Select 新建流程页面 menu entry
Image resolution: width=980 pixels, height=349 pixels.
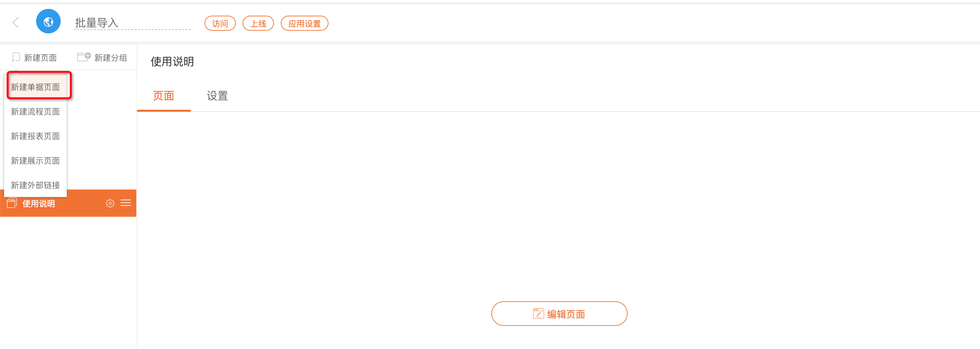pos(35,111)
